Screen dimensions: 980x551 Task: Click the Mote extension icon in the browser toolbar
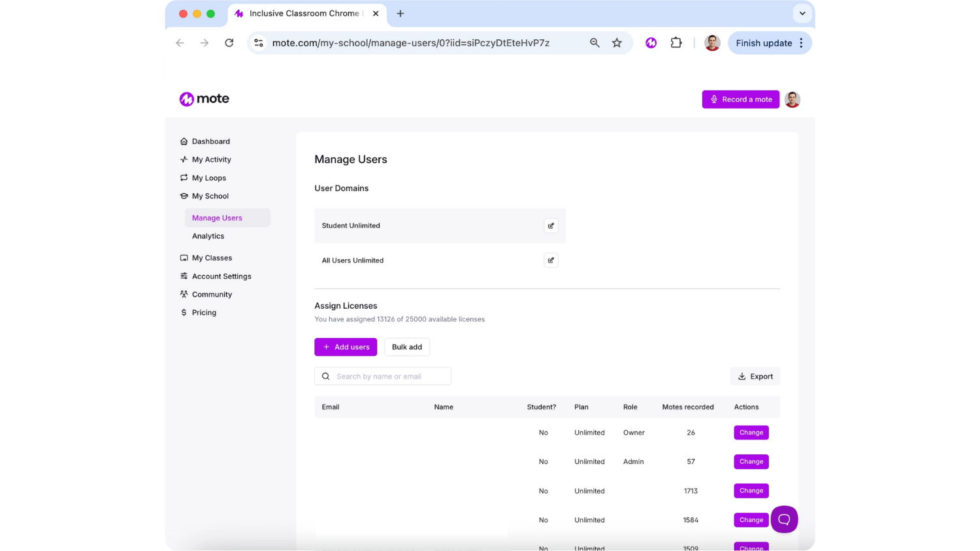651,42
